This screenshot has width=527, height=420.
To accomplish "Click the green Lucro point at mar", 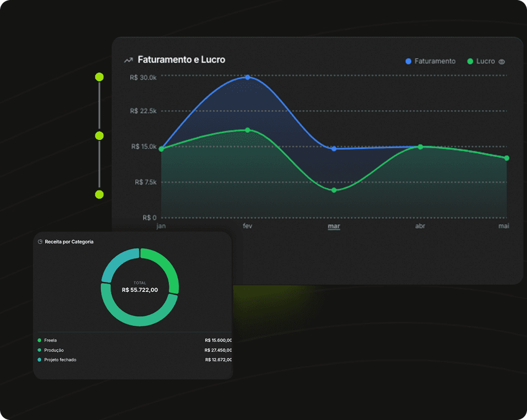I will (x=333, y=190).
